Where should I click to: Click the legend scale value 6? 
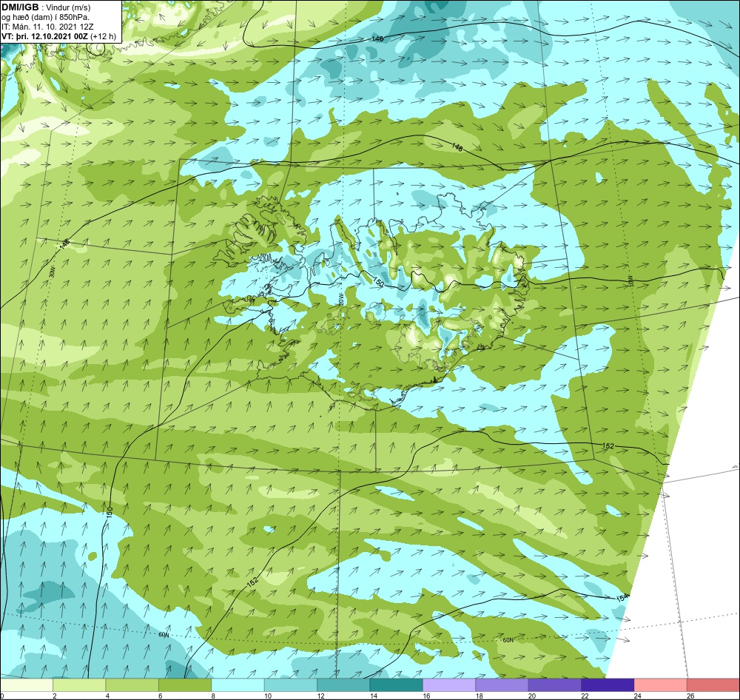pos(161,696)
